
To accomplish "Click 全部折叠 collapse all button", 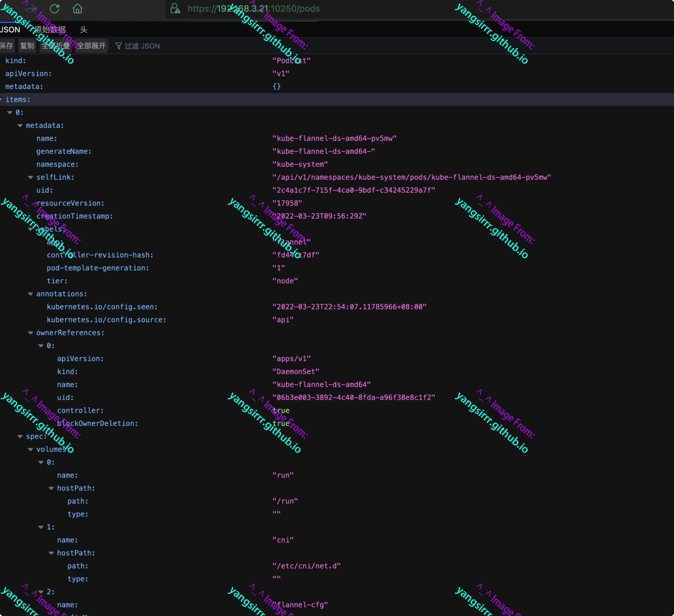I will 56,46.
